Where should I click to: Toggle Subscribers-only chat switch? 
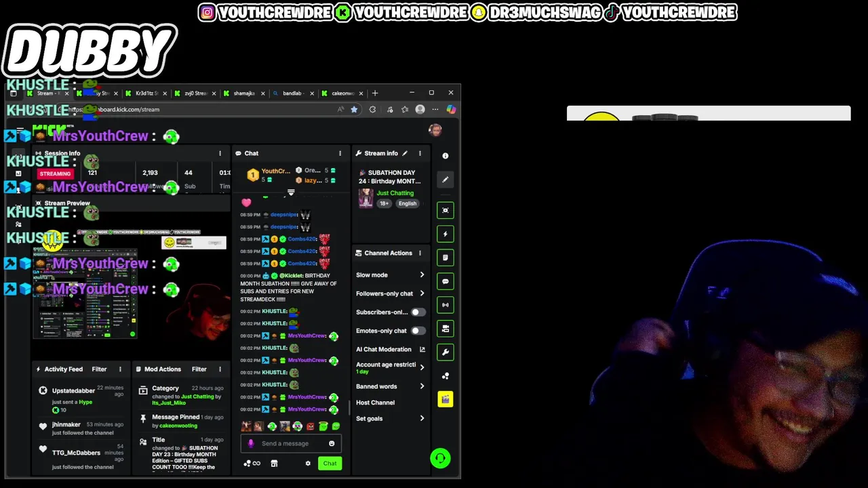[x=418, y=312]
